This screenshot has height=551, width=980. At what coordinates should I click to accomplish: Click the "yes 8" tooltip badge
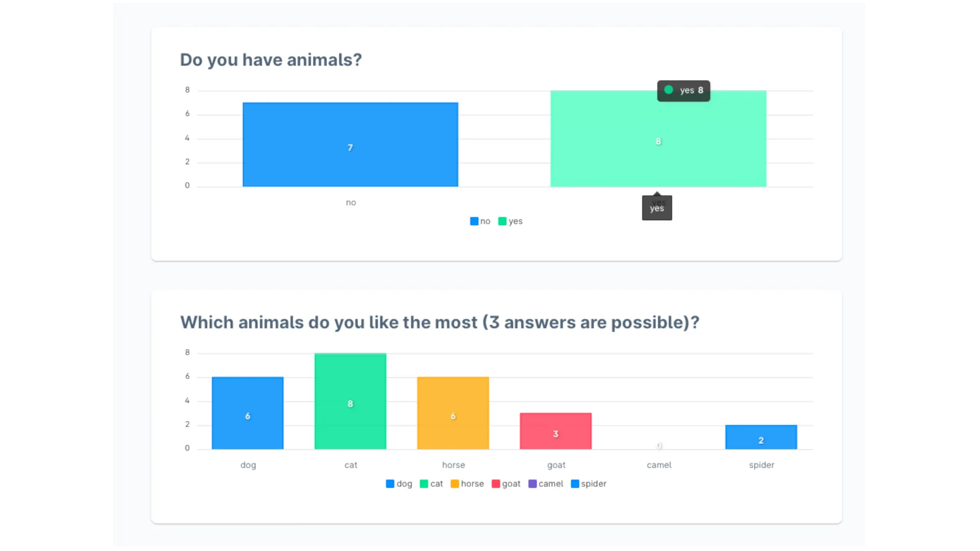[x=683, y=91]
